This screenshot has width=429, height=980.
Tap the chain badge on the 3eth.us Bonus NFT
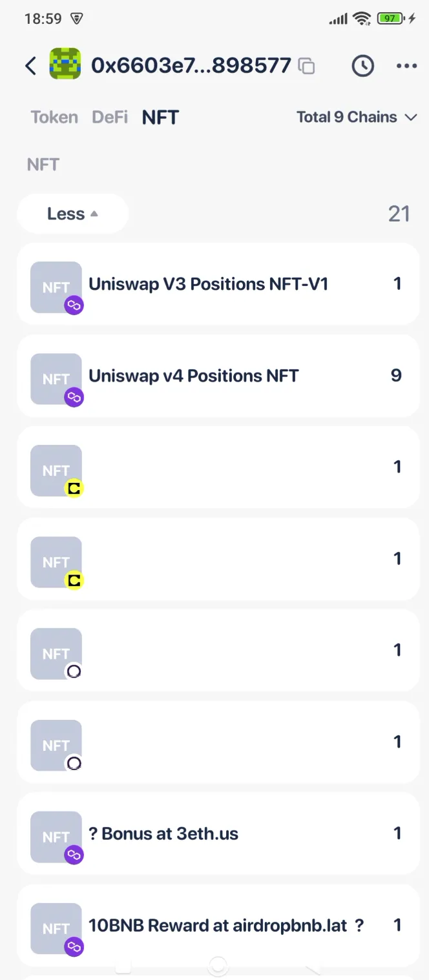(x=73, y=855)
